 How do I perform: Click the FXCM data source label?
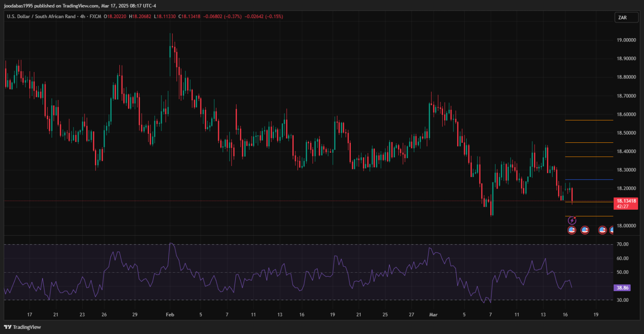tap(96, 16)
